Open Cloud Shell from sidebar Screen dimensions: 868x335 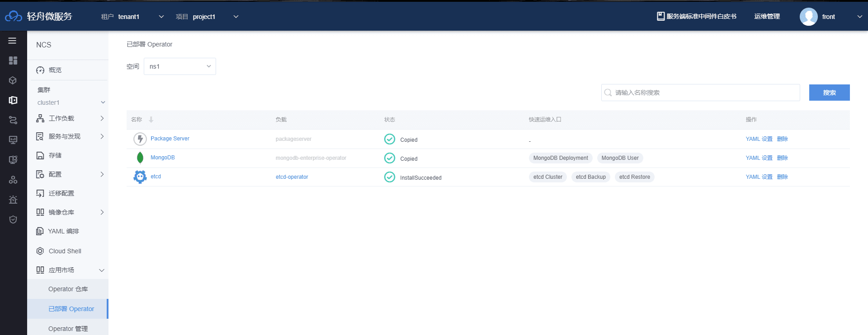tap(65, 251)
